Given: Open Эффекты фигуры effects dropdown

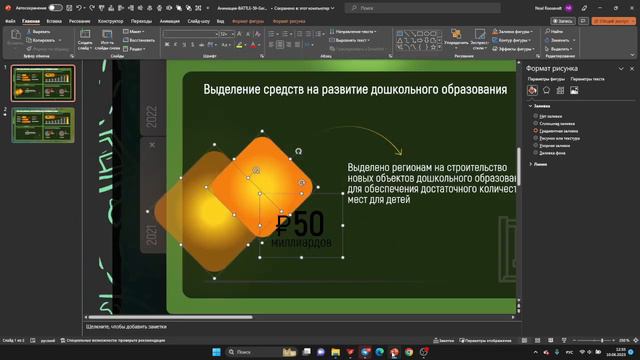Looking at the screenshot, I should 513,49.
